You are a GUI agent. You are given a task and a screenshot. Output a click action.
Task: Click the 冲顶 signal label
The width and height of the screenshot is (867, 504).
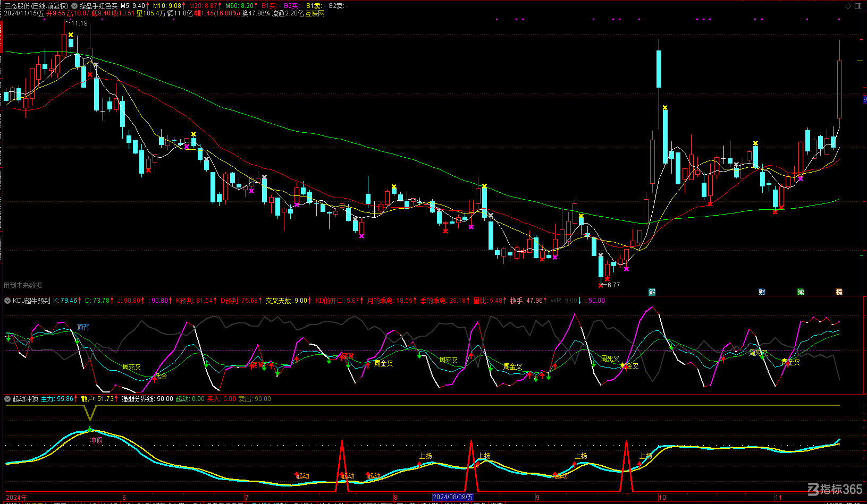(96, 440)
